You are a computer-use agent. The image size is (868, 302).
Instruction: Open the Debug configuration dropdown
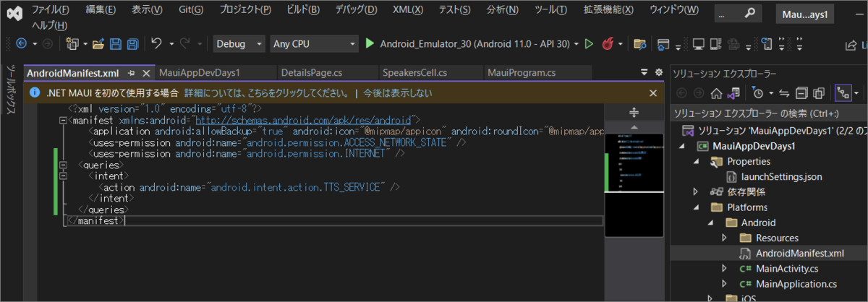tap(240, 44)
